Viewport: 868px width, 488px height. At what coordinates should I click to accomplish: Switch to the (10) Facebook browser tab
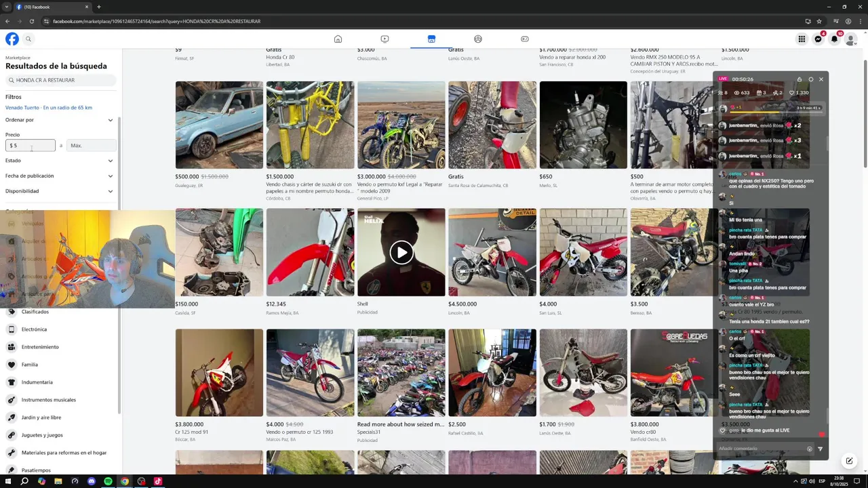(x=52, y=7)
